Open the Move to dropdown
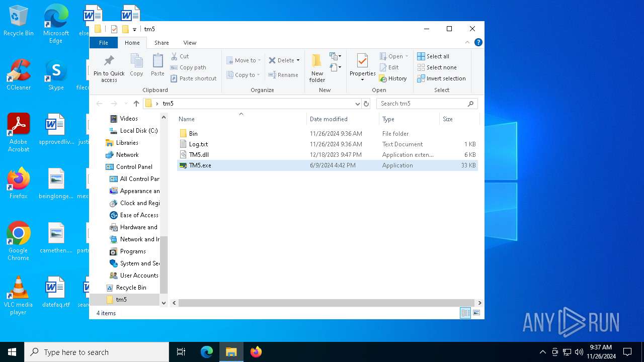Image resolution: width=644 pixels, height=362 pixels. pyautogui.click(x=244, y=60)
